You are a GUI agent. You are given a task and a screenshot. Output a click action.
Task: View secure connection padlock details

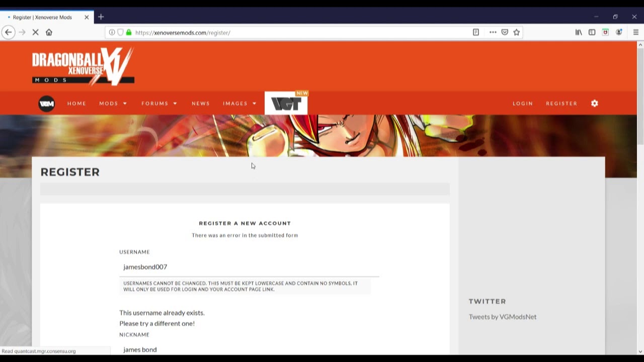[x=129, y=32]
